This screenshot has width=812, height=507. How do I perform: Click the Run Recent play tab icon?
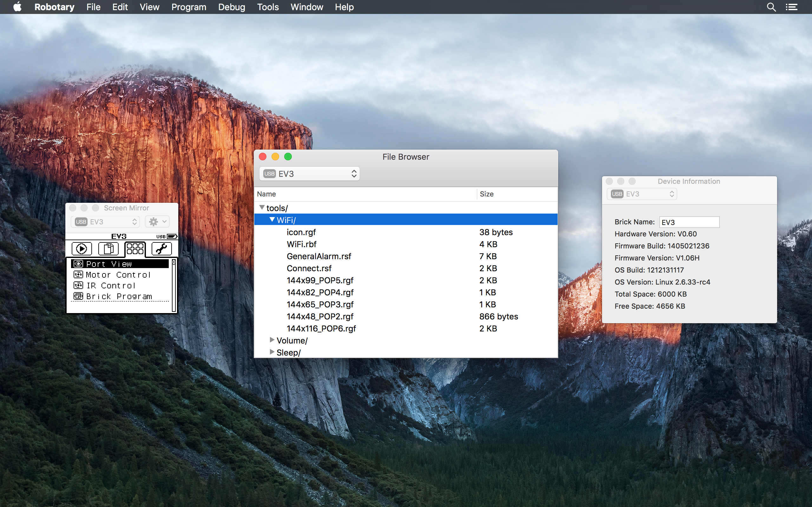tap(82, 249)
